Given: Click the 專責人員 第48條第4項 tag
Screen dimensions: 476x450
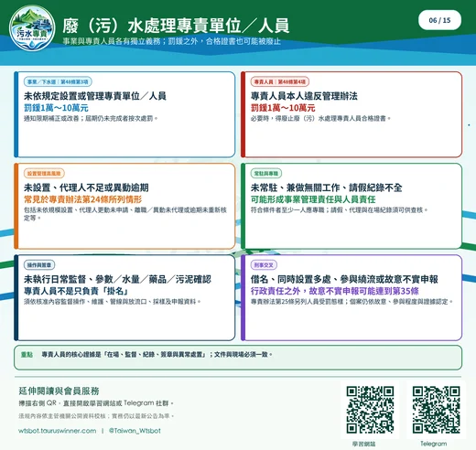Looking at the screenshot, I should tap(280, 81).
